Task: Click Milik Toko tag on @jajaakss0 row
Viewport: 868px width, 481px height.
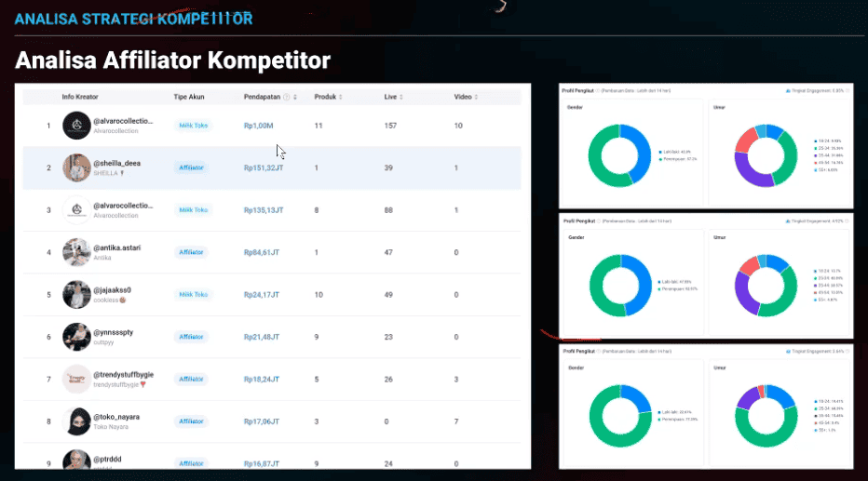Action: tap(194, 295)
